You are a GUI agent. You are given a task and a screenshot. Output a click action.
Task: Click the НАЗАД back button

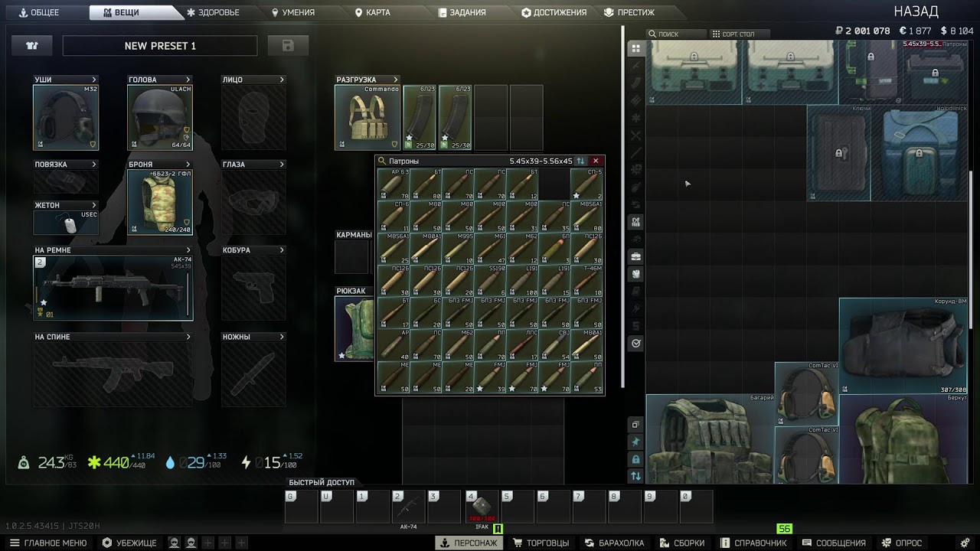[x=916, y=11]
